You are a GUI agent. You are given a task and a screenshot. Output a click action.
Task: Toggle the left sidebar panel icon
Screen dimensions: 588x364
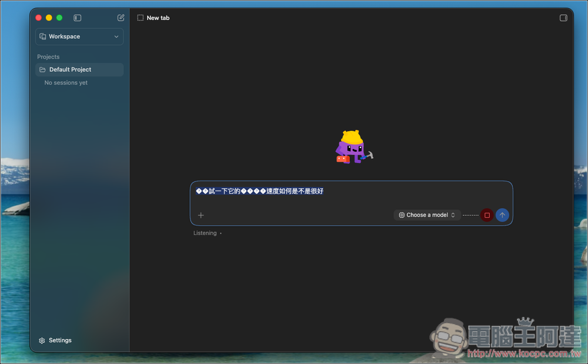(77, 18)
